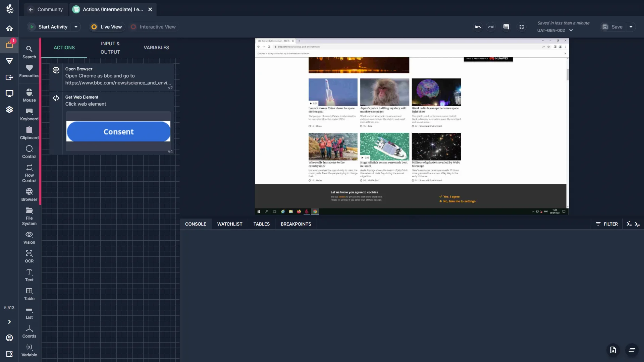Screen dimensions: 644x362
Task: Click the undo icon
Action: pos(478,27)
